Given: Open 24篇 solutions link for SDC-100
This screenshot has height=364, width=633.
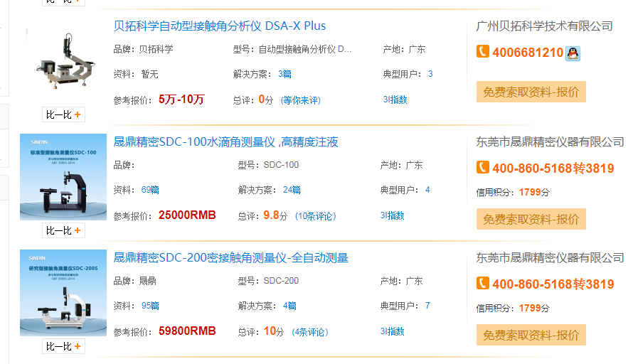Looking at the screenshot, I should [292, 190].
